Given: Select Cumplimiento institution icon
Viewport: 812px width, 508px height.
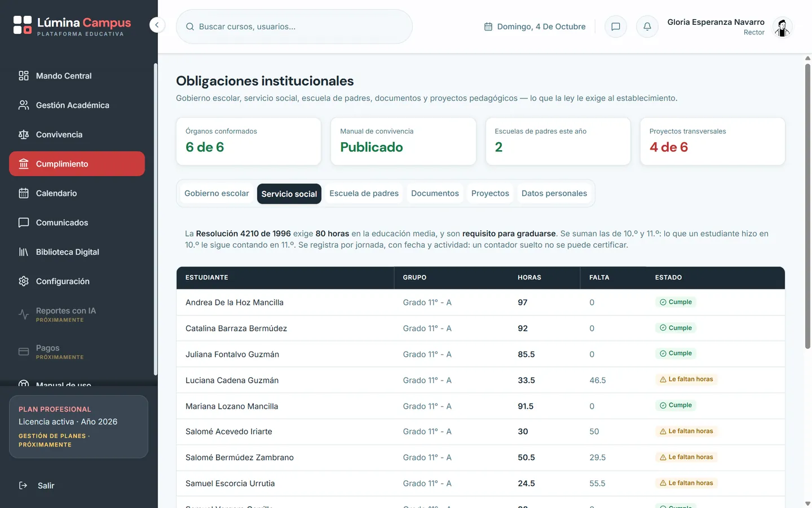Looking at the screenshot, I should [24, 164].
